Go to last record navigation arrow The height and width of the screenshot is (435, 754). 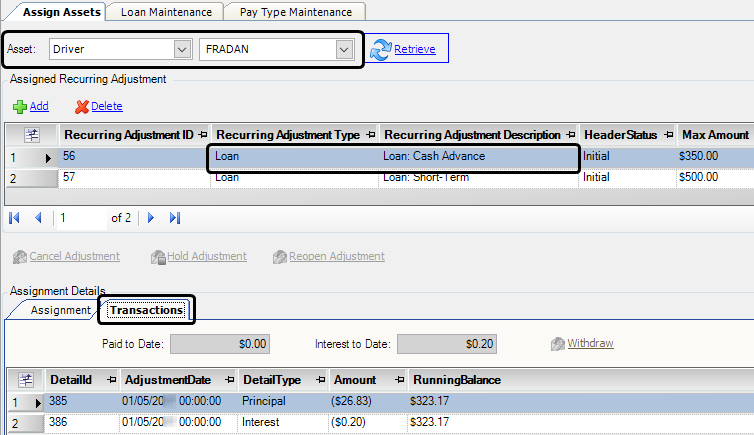[x=175, y=218]
